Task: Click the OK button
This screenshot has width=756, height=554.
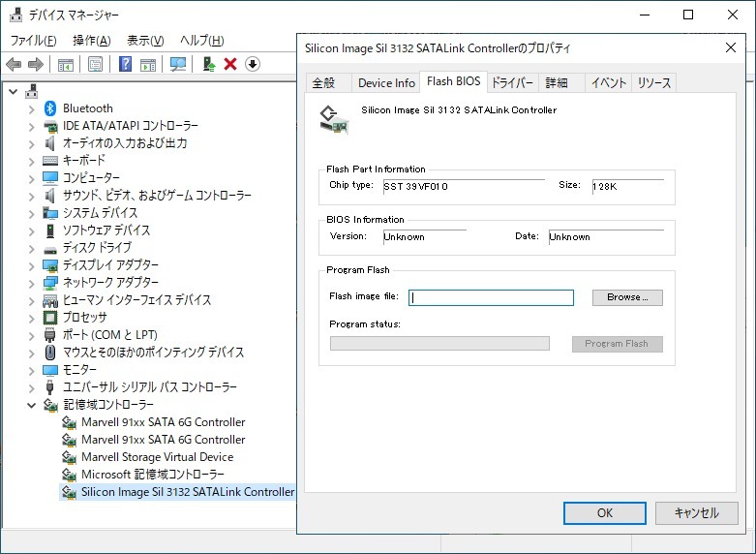Action: pos(605,513)
